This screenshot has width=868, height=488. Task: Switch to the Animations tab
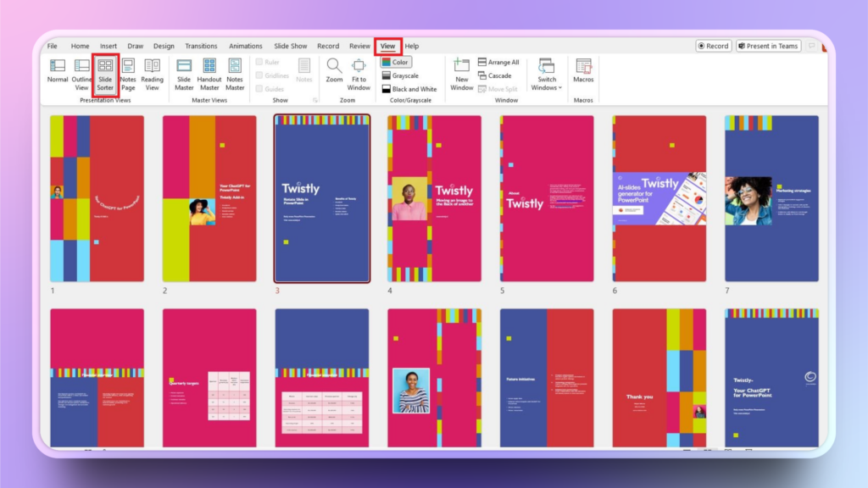245,46
